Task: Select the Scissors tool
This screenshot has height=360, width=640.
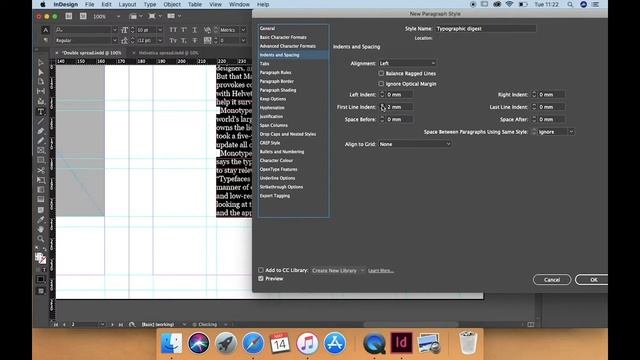Action: pyautogui.click(x=41, y=170)
